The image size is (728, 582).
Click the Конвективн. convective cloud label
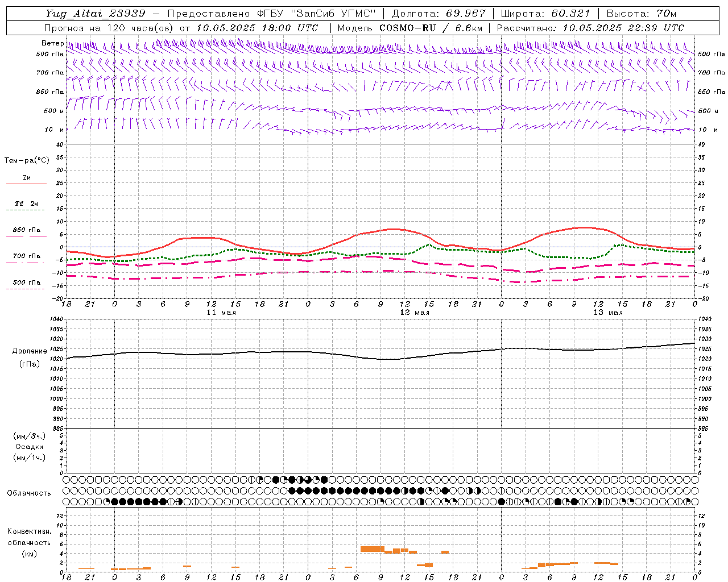tap(30, 531)
